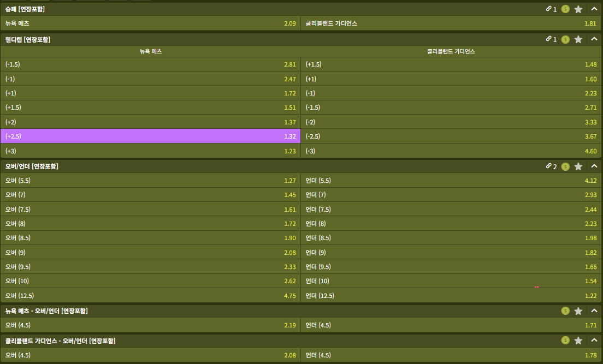Pick 클리블랜드 가디언스 handicap (-2) at 3.33

tap(451, 122)
